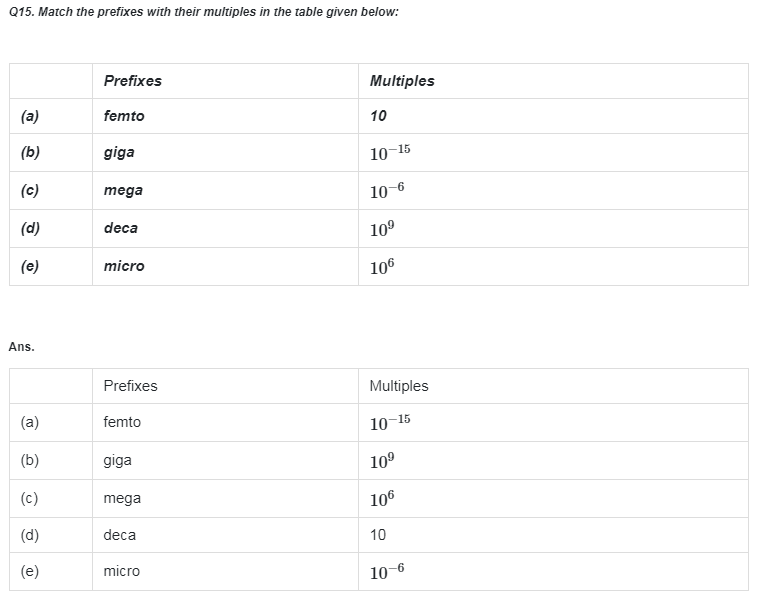
Task: Click the bold italic (c) label in question table
Action: tap(30, 190)
